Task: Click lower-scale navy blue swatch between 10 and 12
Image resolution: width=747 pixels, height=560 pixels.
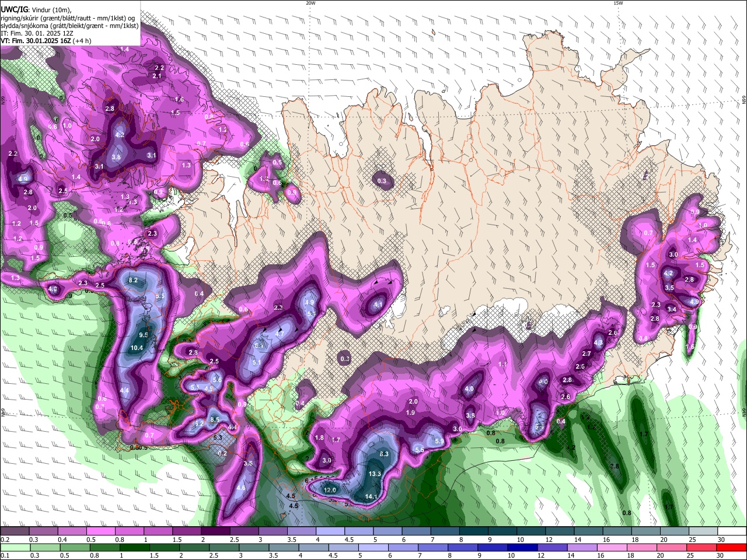Action: pos(521,547)
